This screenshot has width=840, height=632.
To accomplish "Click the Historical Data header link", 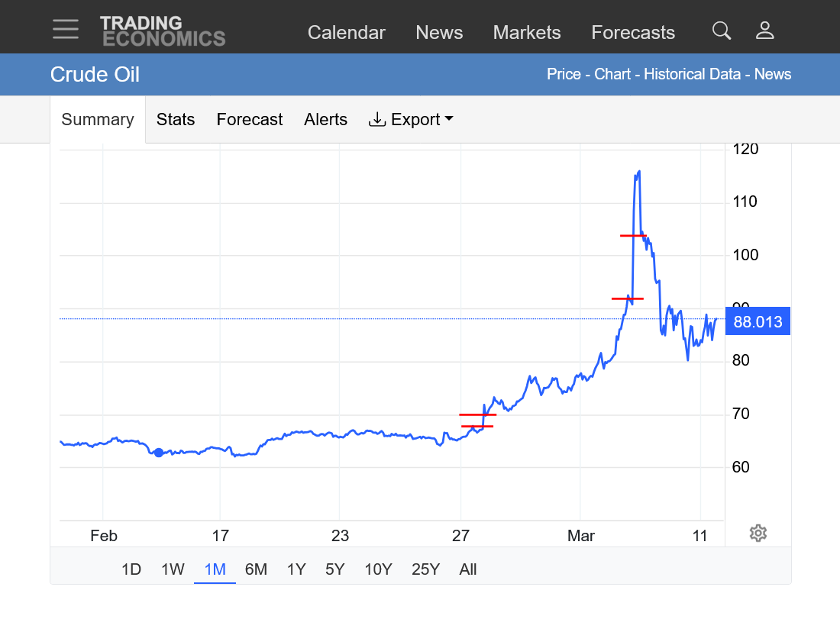I will [x=692, y=74].
